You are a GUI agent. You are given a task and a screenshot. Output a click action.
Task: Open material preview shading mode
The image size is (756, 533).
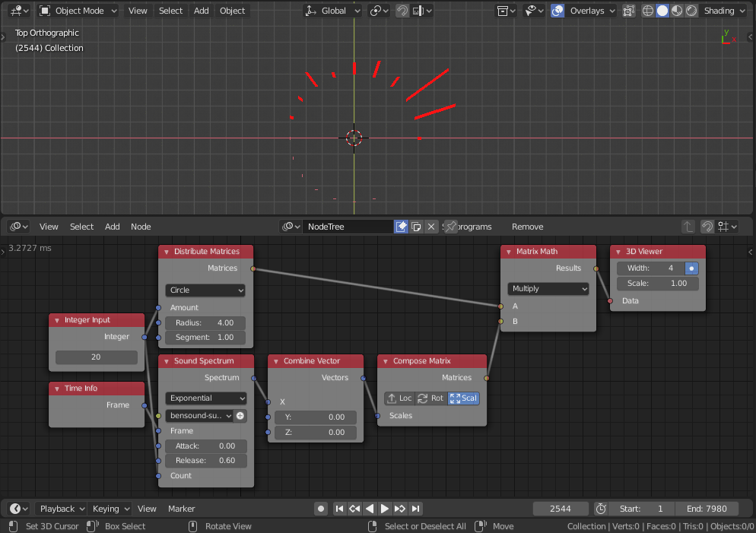pos(675,11)
